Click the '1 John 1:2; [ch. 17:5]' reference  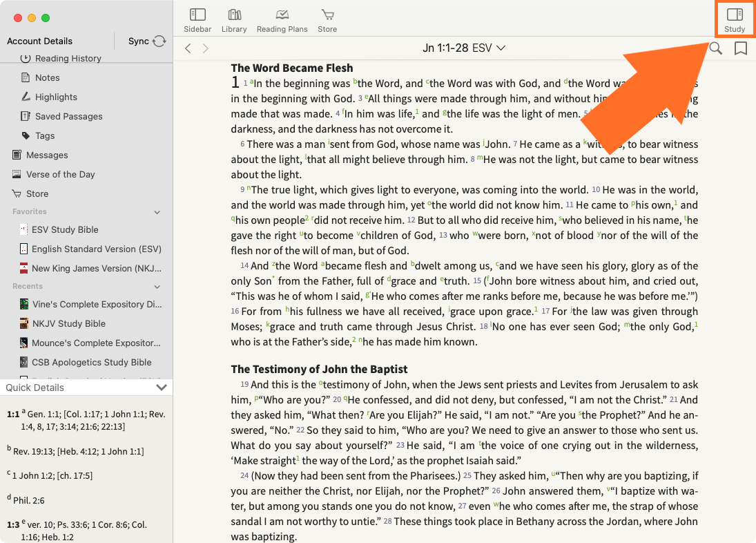52,475
